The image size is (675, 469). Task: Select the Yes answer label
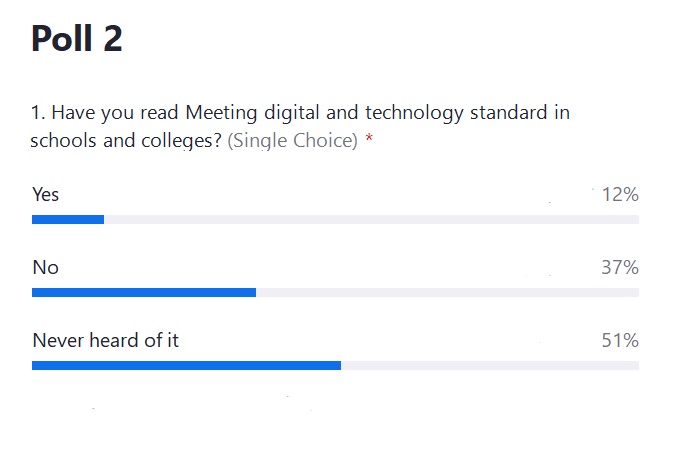pyautogui.click(x=46, y=194)
